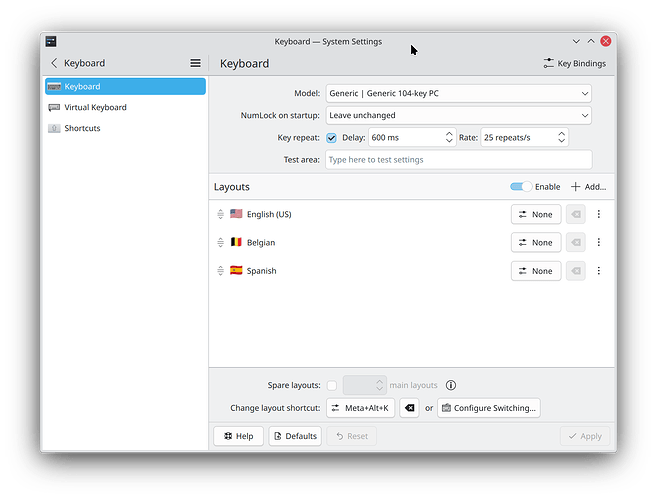Open three-dot options for English (US) layout
Screen dimensions: 657x500
pos(599,214)
